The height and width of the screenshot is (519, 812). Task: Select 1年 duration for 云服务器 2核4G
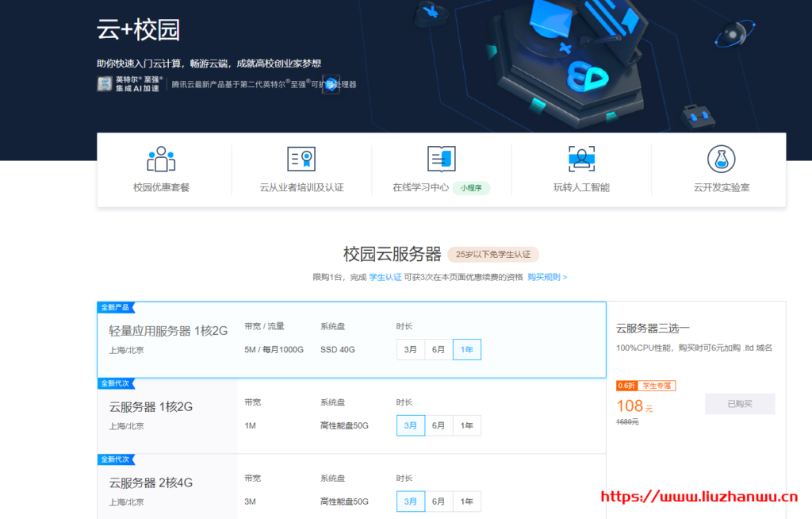(x=467, y=502)
